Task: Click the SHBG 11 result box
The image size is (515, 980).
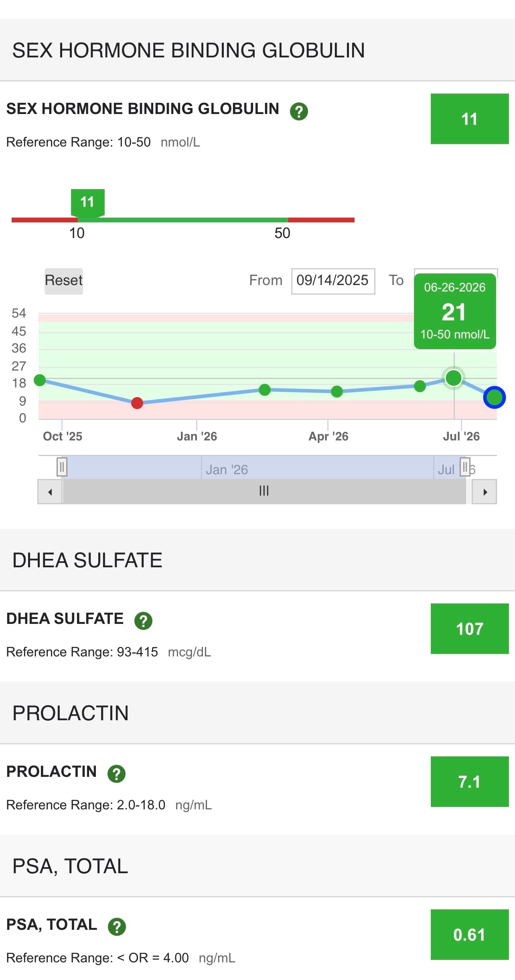Action: pos(470,119)
